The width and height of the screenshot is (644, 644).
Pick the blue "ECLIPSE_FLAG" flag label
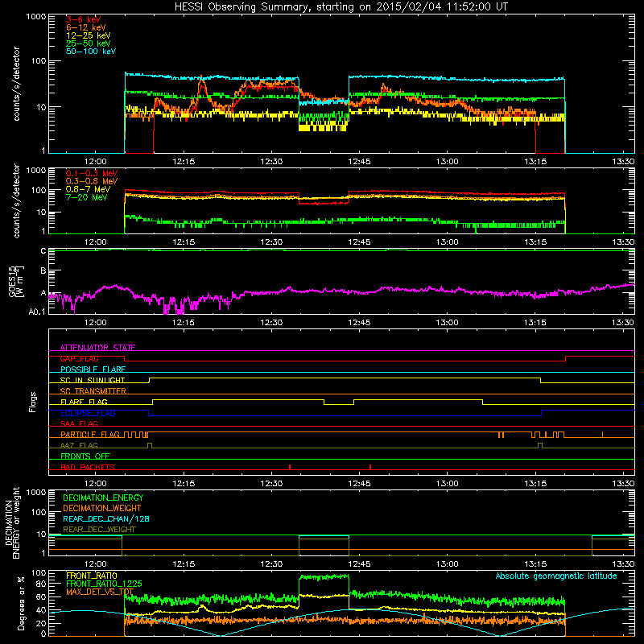point(88,413)
